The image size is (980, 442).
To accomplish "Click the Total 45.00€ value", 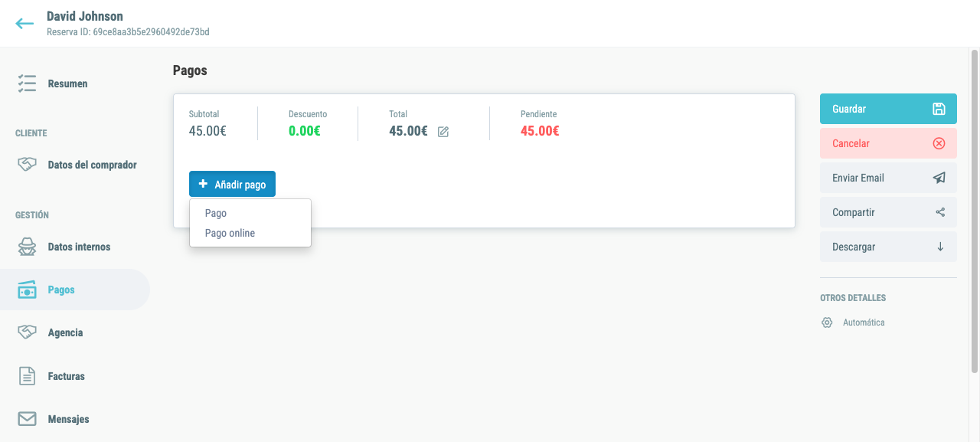I will [x=408, y=131].
